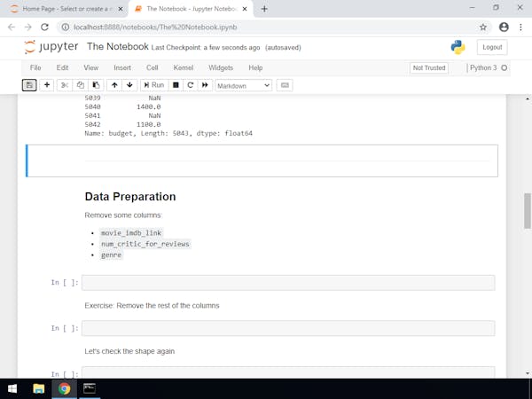Copy the selected cells

click(x=81, y=85)
